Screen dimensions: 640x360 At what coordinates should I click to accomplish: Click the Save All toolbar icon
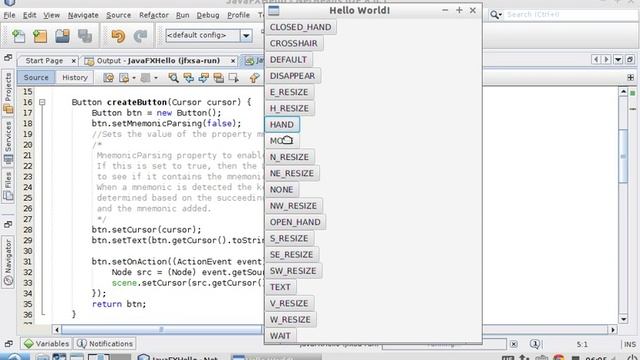[85, 36]
